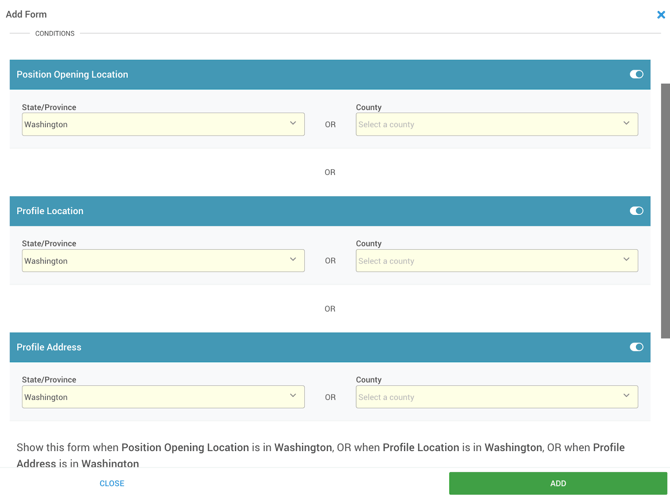Disable the Position Opening Location toggle
This screenshot has width=670, height=497.
636,74
